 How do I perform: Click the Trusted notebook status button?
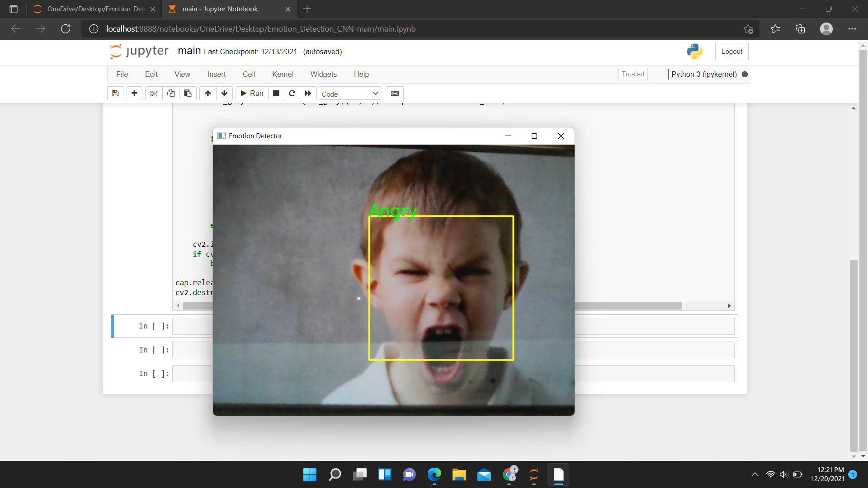[633, 74]
